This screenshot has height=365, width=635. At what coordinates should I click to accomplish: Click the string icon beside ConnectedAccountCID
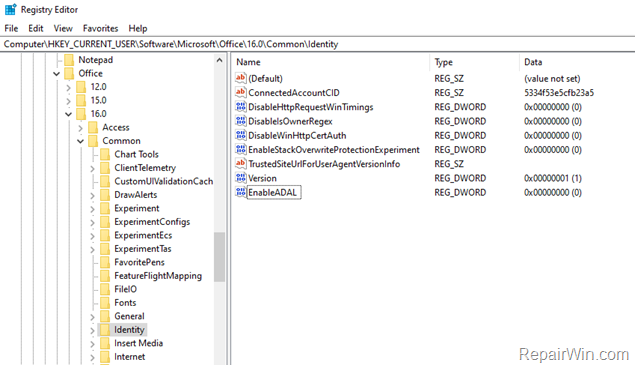(241, 92)
